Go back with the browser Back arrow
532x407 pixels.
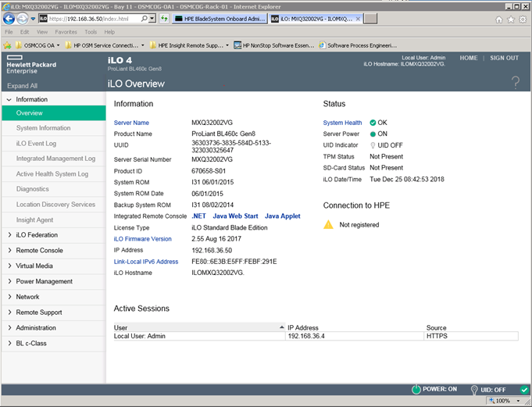click(9, 19)
